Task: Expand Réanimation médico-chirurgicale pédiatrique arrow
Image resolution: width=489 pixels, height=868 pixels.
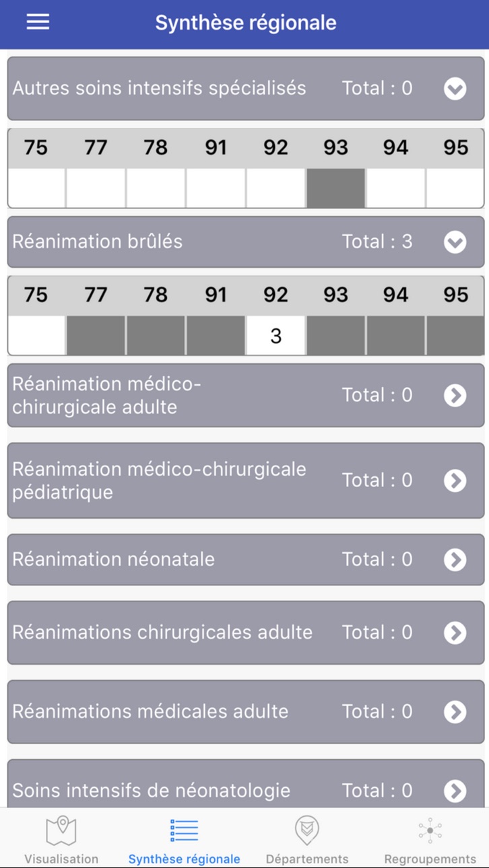Action: 455,480
